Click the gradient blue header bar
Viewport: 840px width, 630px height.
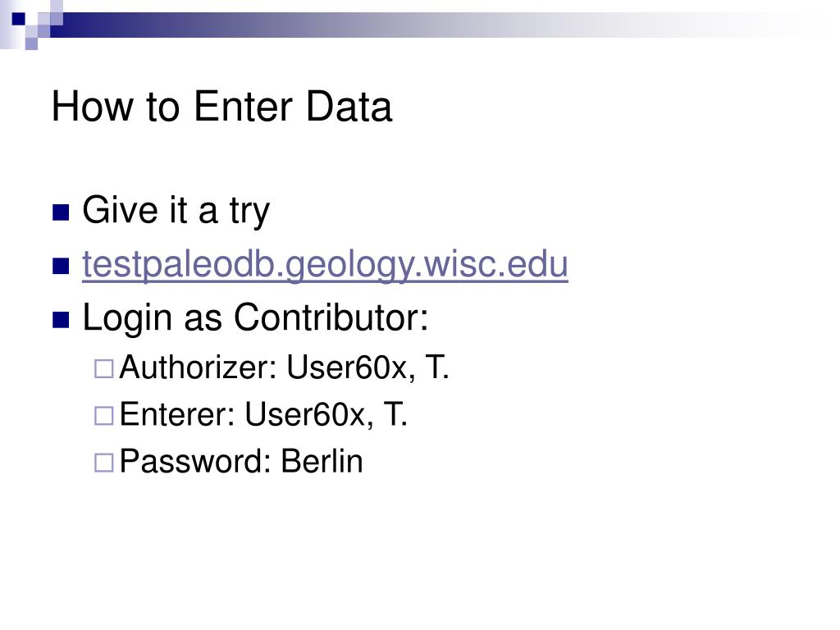[x=428, y=25]
